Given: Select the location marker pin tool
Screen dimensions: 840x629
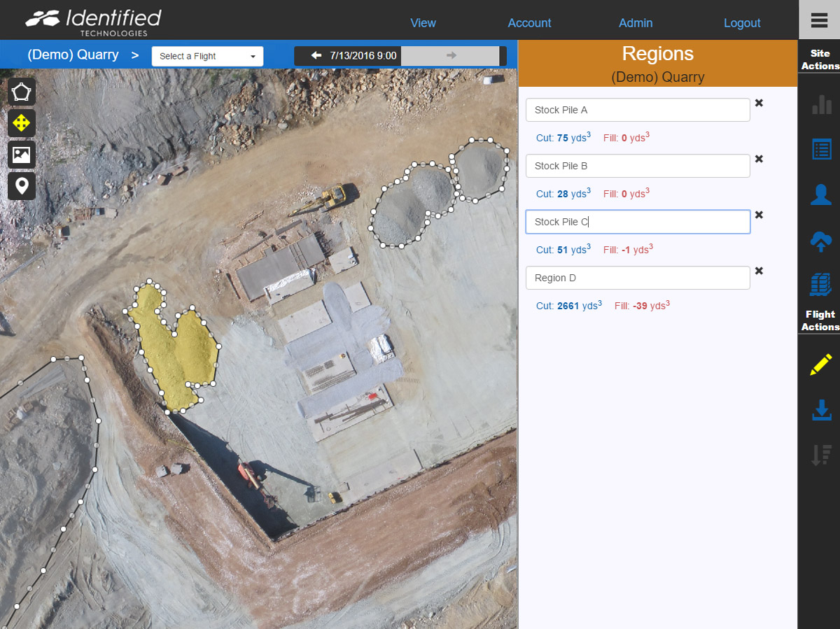Looking at the screenshot, I should (x=22, y=186).
